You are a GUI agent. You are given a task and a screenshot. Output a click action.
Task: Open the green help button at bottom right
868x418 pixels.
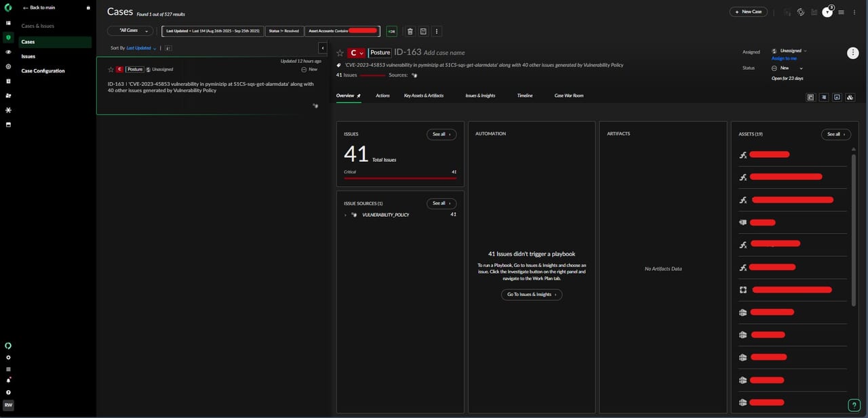tap(854, 405)
